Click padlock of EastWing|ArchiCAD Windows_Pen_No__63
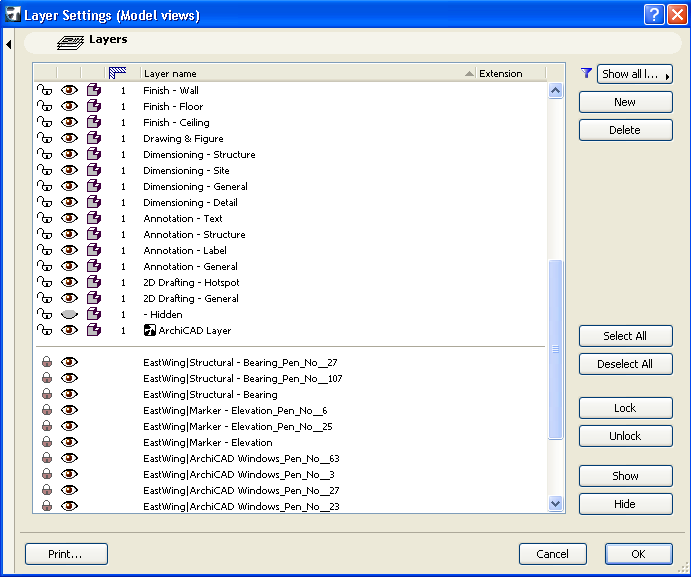This screenshot has width=692, height=577. click(x=47, y=458)
